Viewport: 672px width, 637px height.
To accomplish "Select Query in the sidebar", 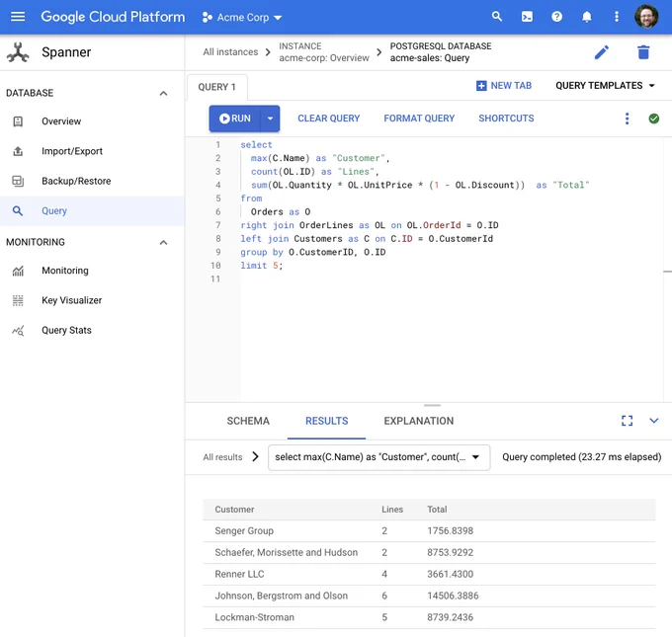I will [92, 210].
